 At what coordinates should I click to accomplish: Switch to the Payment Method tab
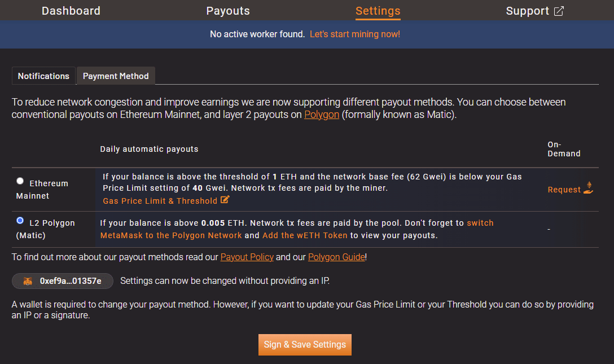[x=116, y=76]
